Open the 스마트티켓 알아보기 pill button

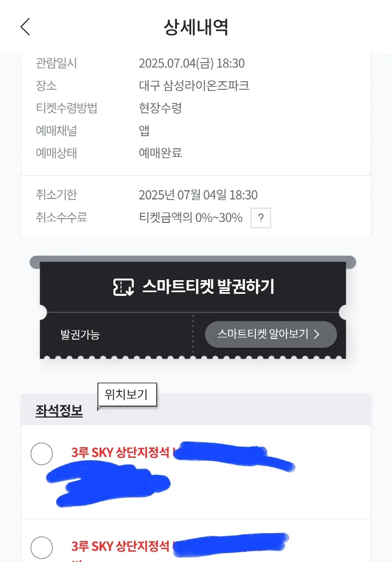coord(271,334)
